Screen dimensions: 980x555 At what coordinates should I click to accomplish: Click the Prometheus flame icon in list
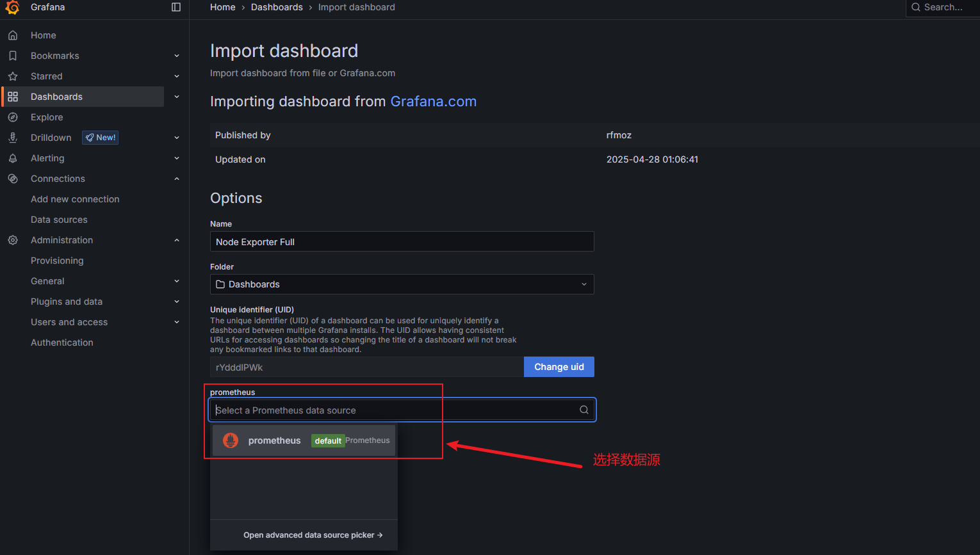coord(231,440)
